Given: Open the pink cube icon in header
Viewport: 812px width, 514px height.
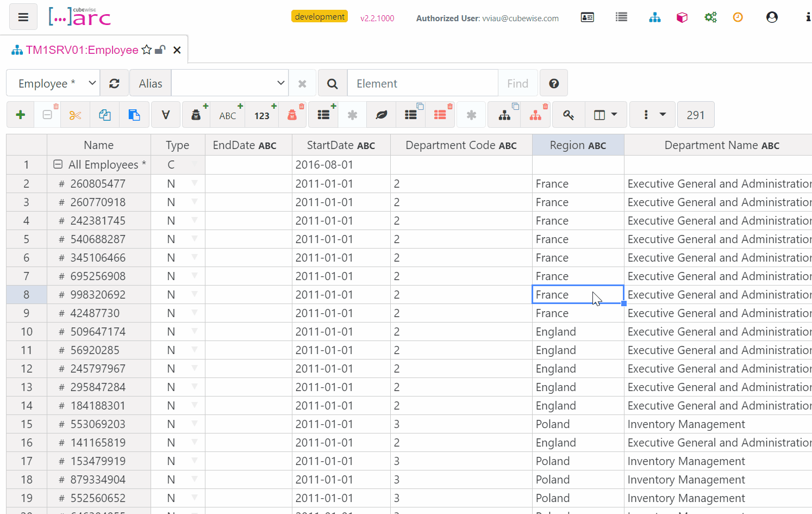Looking at the screenshot, I should coord(682,17).
